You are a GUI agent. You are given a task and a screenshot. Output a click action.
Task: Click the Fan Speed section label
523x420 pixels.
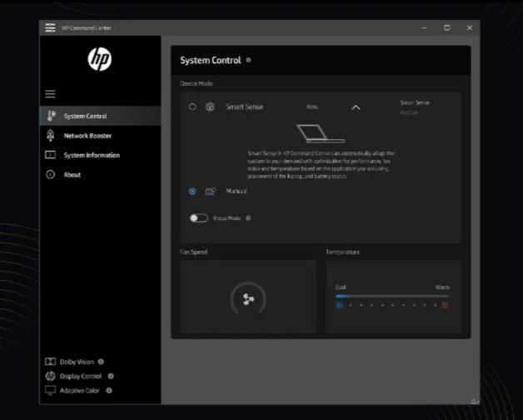coord(194,252)
